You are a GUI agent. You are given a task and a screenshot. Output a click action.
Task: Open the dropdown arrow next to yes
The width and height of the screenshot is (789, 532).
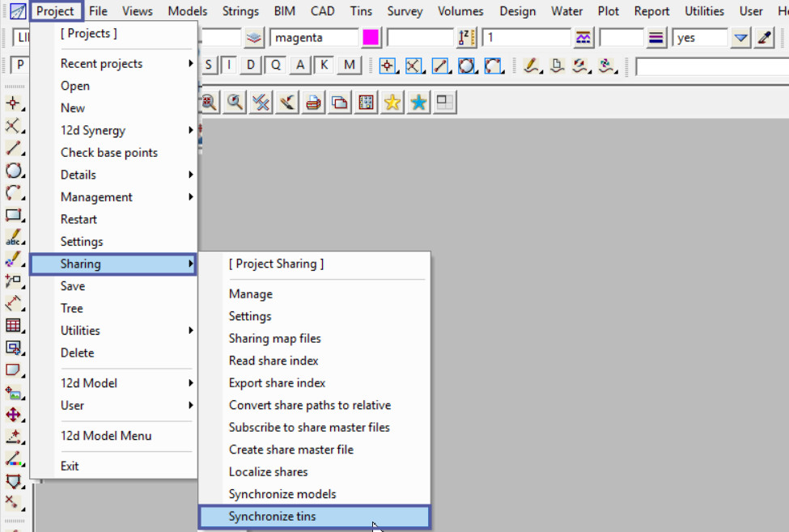pos(740,38)
